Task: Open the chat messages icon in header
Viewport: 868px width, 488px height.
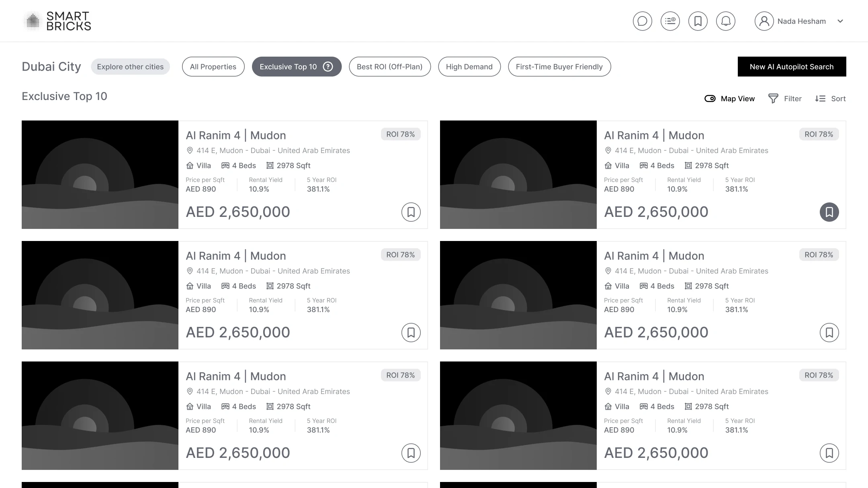Action: [x=642, y=21]
